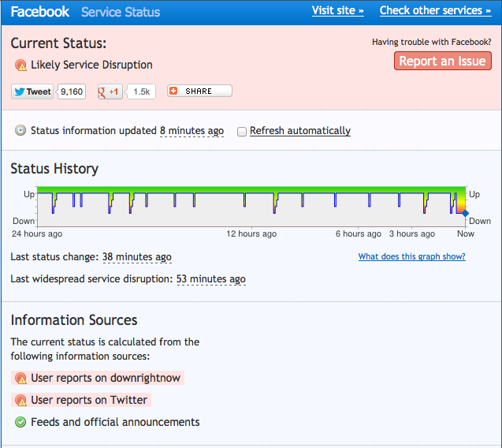Click the Likely Service Disruption status text
The image size is (502, 448).
point(91,65)
